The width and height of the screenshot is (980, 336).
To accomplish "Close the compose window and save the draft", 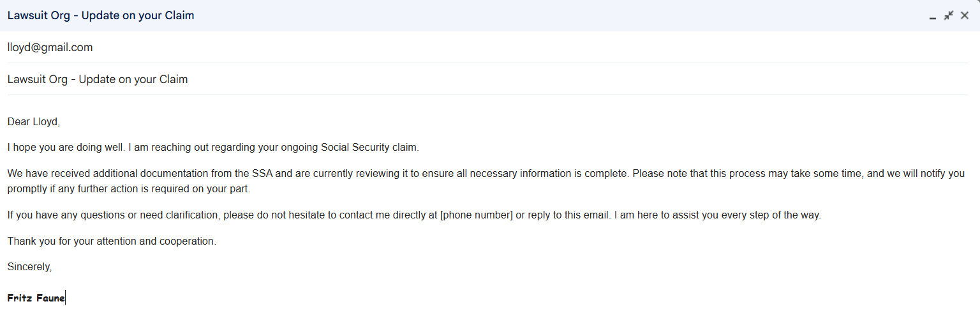I will point(965,15).
